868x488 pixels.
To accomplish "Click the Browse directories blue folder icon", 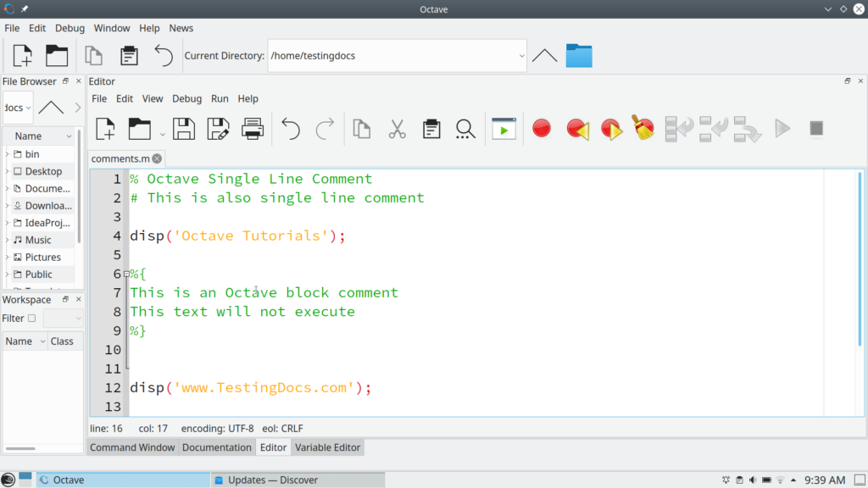I will point(579,56).
